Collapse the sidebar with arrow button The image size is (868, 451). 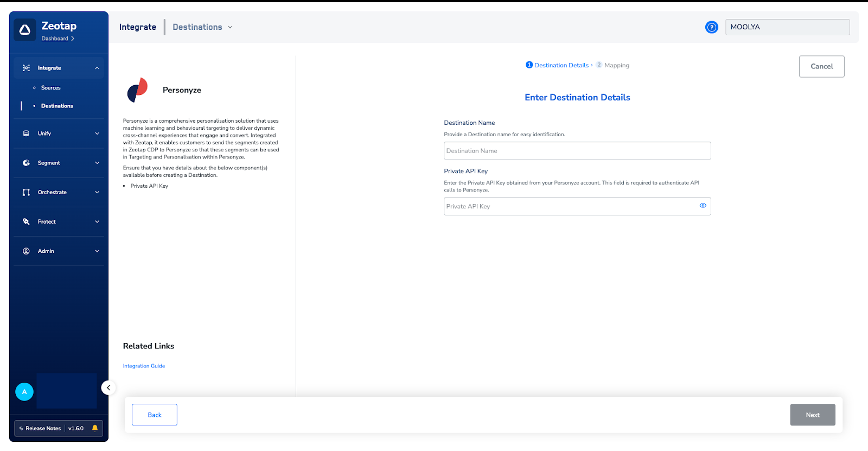click(108, 388)
